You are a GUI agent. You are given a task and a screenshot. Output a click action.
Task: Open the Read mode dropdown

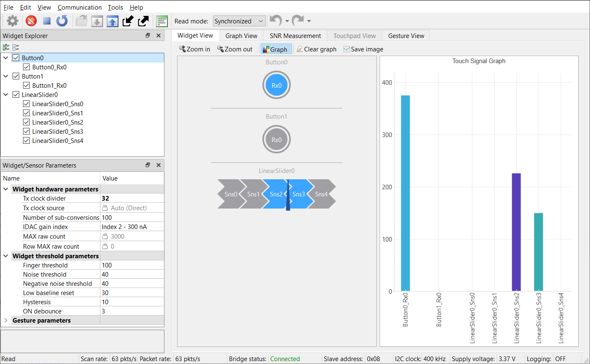pos(239,21)
